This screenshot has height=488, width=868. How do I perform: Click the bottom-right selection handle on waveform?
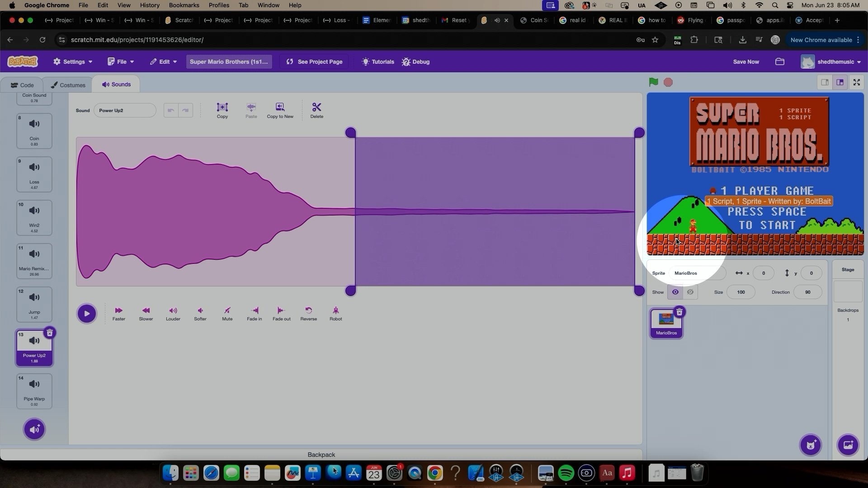pos(639,291)
